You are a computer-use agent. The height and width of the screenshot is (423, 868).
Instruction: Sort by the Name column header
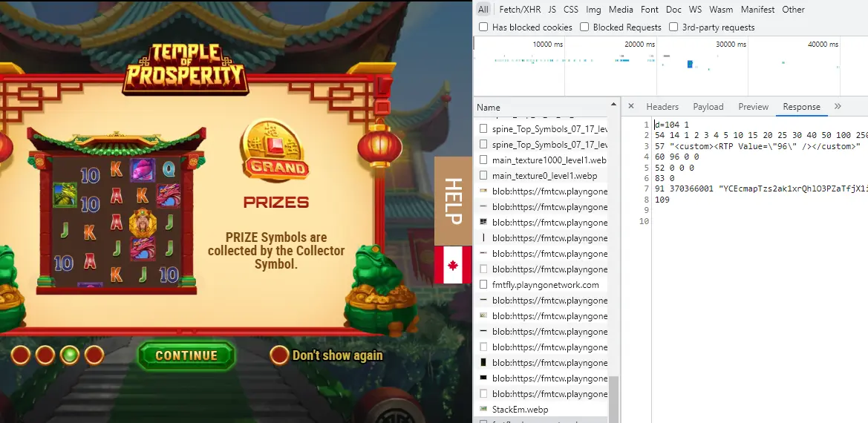pos(489,108)
